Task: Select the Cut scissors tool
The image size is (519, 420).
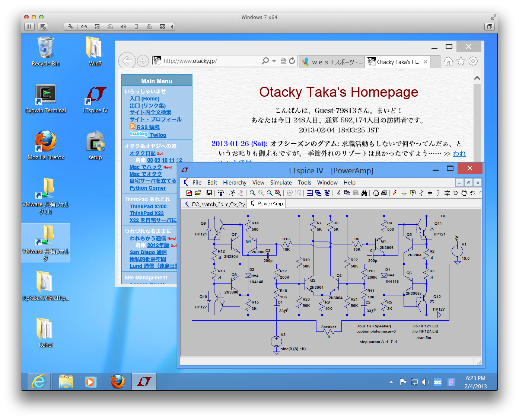Action: point(338,193)
